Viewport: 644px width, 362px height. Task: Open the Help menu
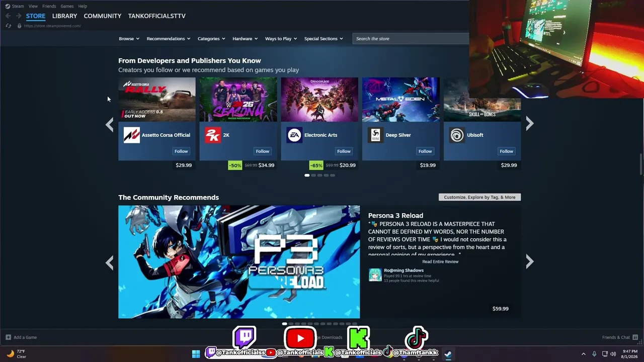(x=83, y=6)
